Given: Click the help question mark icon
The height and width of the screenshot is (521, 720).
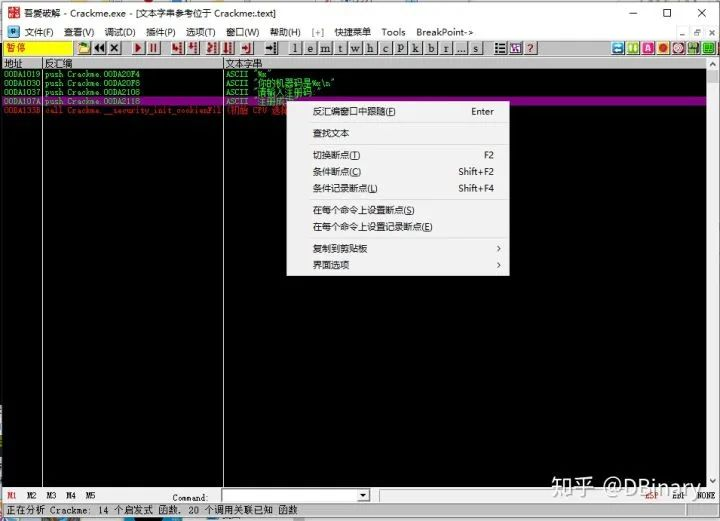Looking at the screenshot, I should tap(530, 48).
